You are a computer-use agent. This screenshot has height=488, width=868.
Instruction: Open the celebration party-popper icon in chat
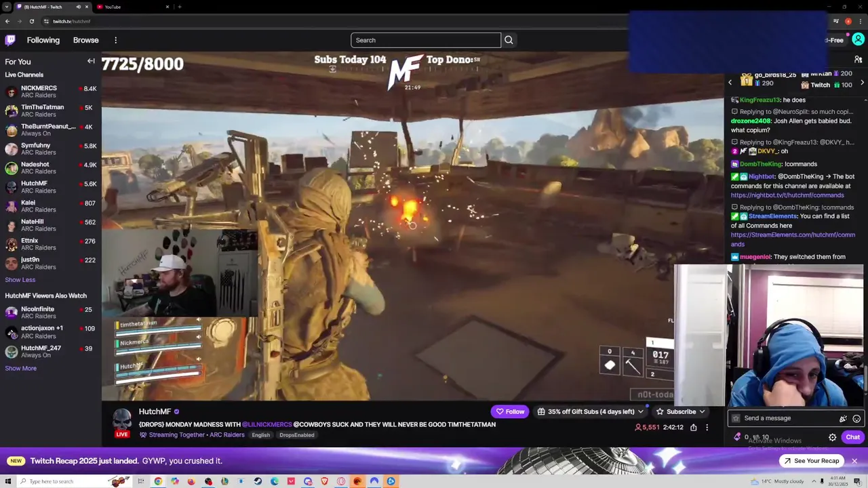tap(843, 419)
